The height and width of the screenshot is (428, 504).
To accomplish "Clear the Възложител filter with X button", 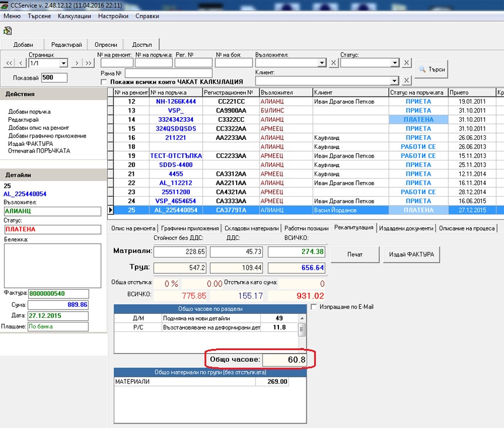I will (x=333, y=63).
